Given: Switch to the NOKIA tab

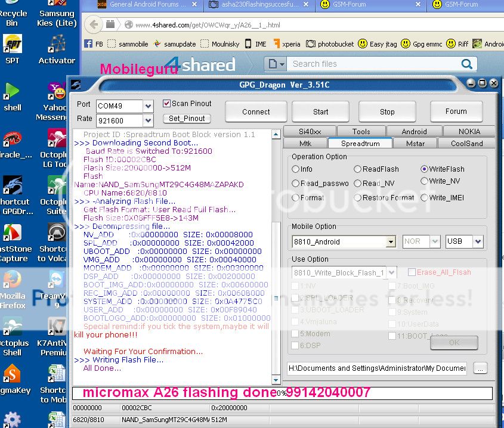Looking at the screenshot, I should [x=469, y=131].
